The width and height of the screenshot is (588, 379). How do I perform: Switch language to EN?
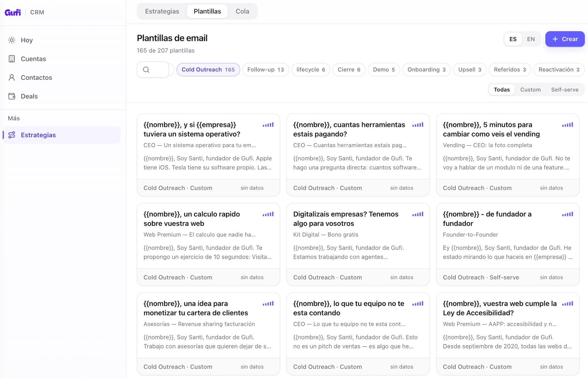(x=531, y=39)
